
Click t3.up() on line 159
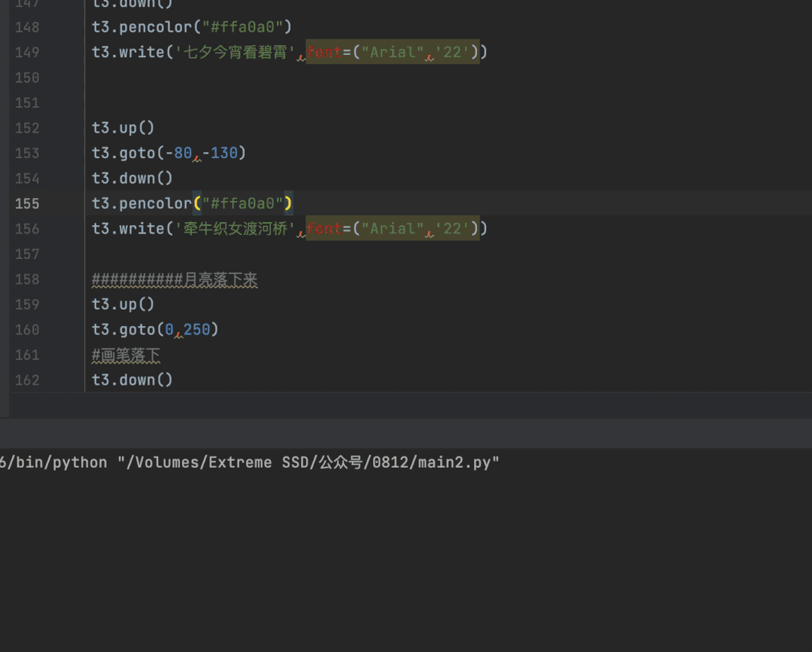pos(123,304)
